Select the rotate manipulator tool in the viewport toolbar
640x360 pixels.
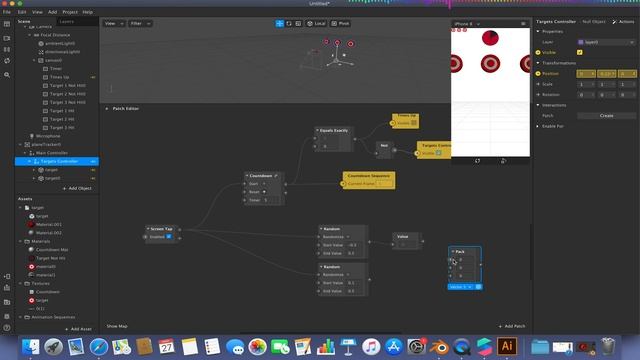[x=289, y=24]
